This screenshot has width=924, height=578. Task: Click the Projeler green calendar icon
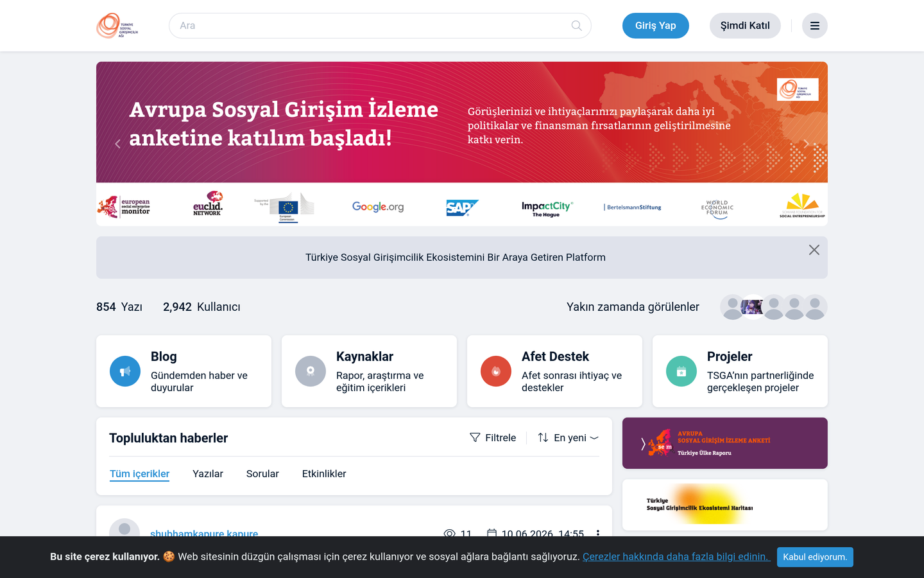pos(681,371)
